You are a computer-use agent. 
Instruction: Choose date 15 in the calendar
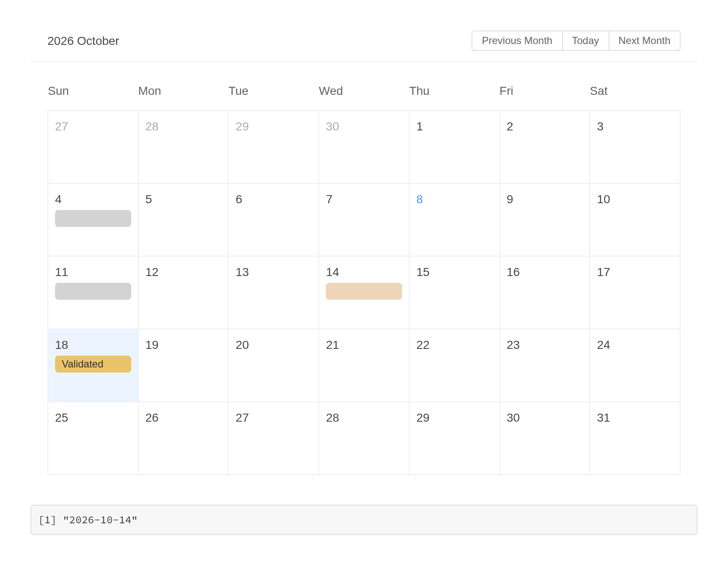[x=454, y=293]
